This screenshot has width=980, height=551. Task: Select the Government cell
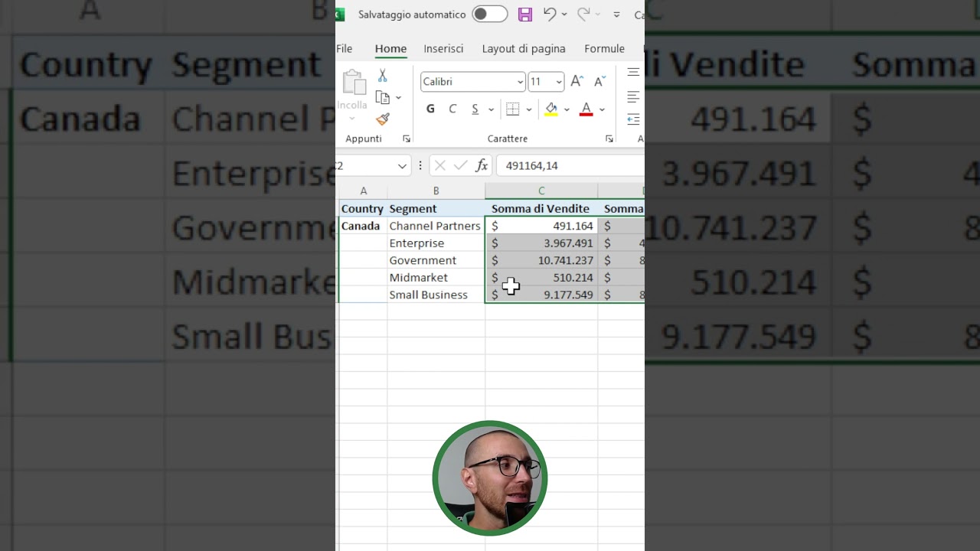(x=436, y=260)
